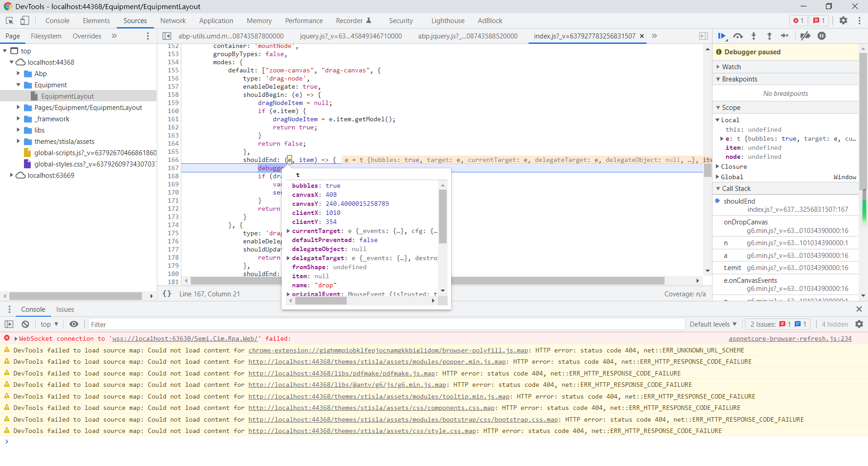Clear the console with the circle-slash icon
This screenshot has width=868, height=466.
[25, 324]
